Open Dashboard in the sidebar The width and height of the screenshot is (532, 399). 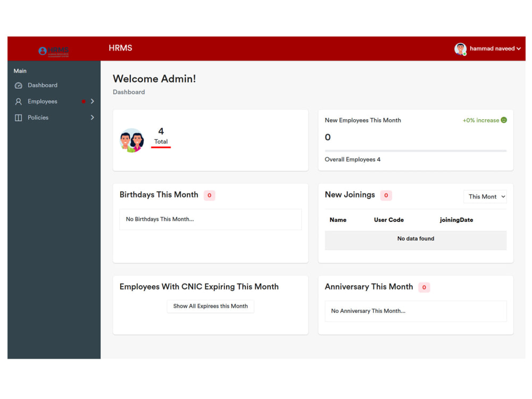(43, 85)
